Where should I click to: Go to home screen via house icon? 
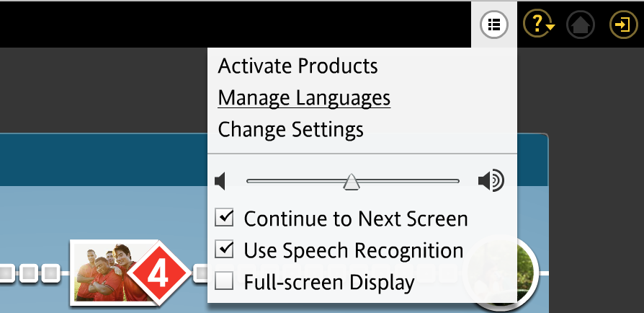[581, 25]
